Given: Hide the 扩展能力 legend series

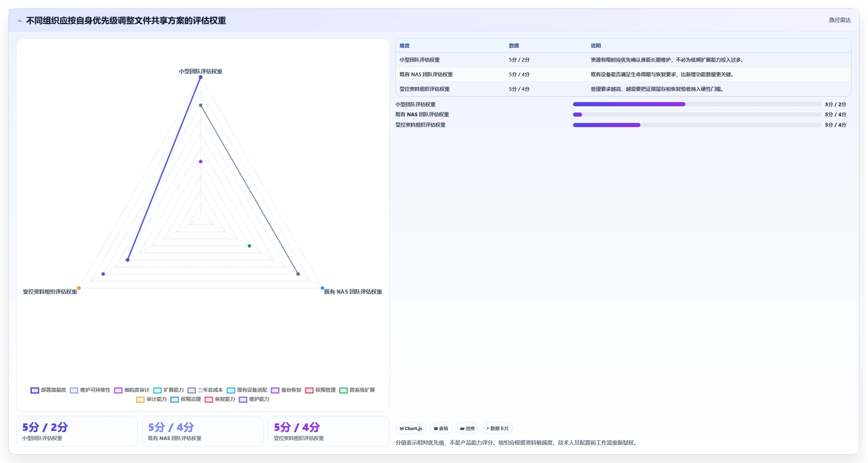Looking at the screenshot, I should click(168, 390).
